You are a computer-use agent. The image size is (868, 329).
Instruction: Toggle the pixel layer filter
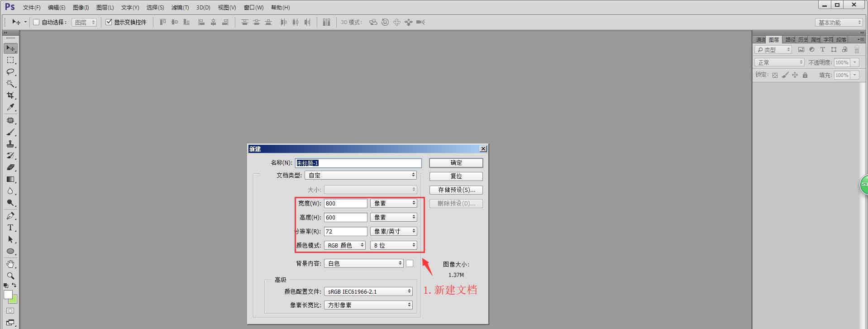[801, 50]
